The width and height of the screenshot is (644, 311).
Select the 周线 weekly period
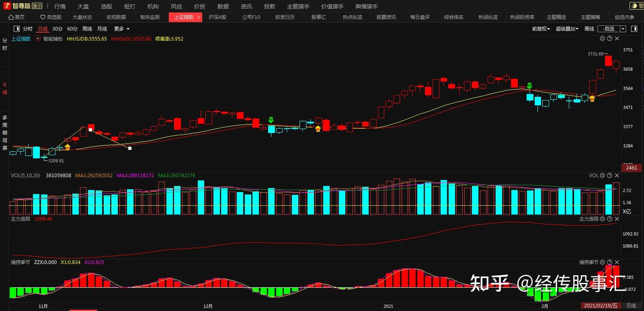[x=87, y=29]
